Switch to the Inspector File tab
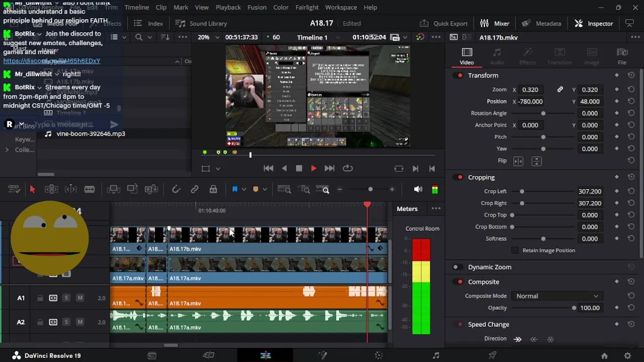Screen dimensions: 644x362 (x=622, y=56)
